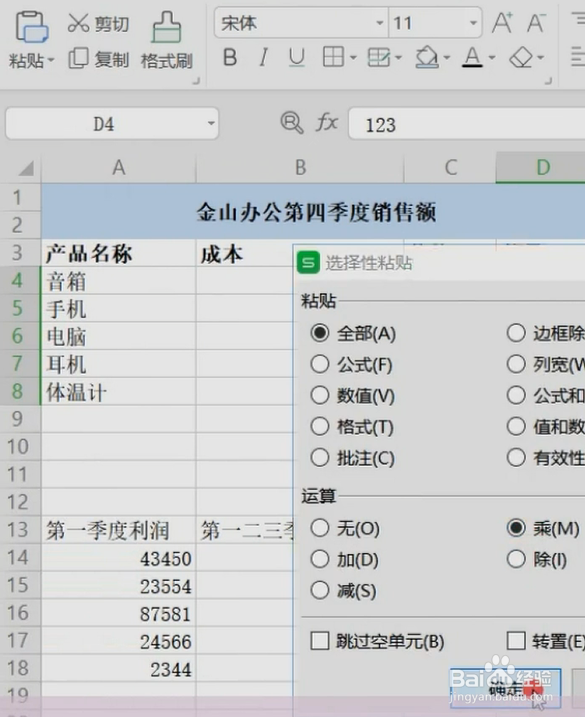Click the eraser clear icon
This screenshot has width=585, height=717.
click(521, 58)
